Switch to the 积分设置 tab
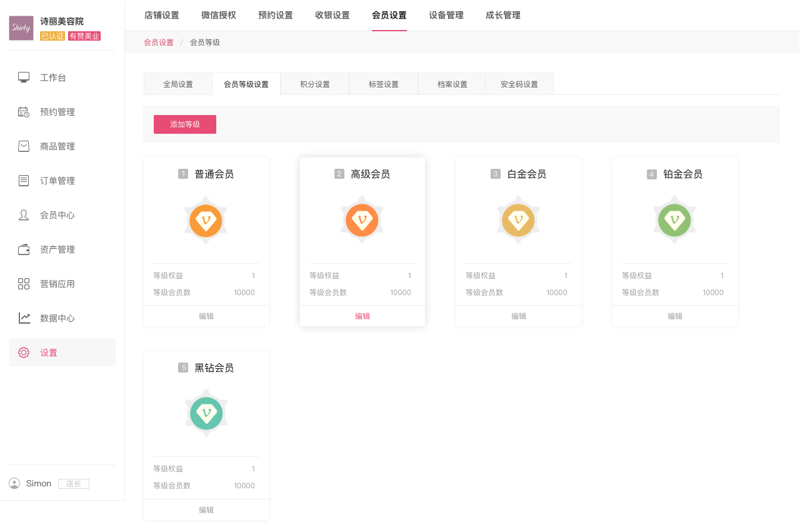The width and height of the screenshot is (800, 532). 315,84
